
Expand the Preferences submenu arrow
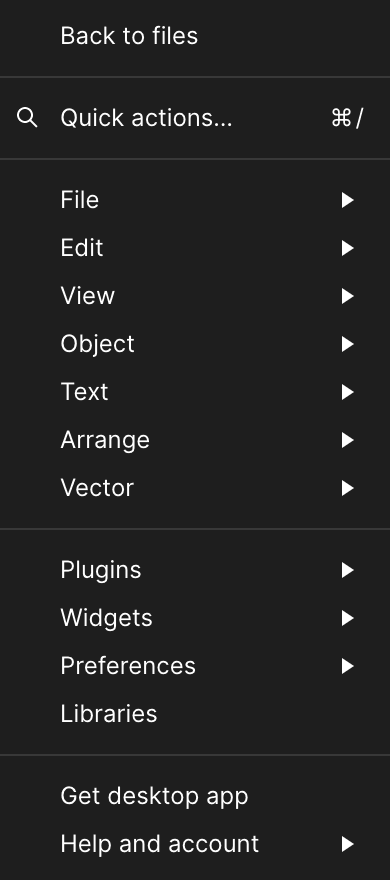347,666
